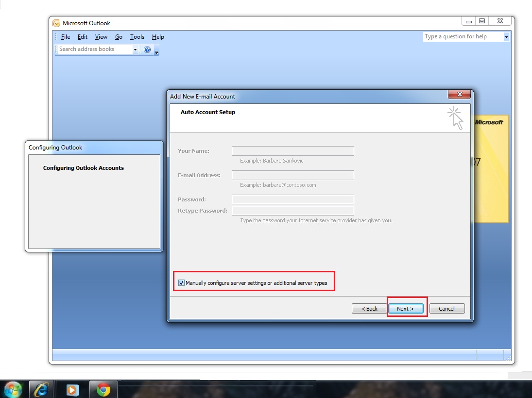The height and width of the screenshot is (398, 532).
Task: Click the Retype Password text field
Action: [293, 211]
